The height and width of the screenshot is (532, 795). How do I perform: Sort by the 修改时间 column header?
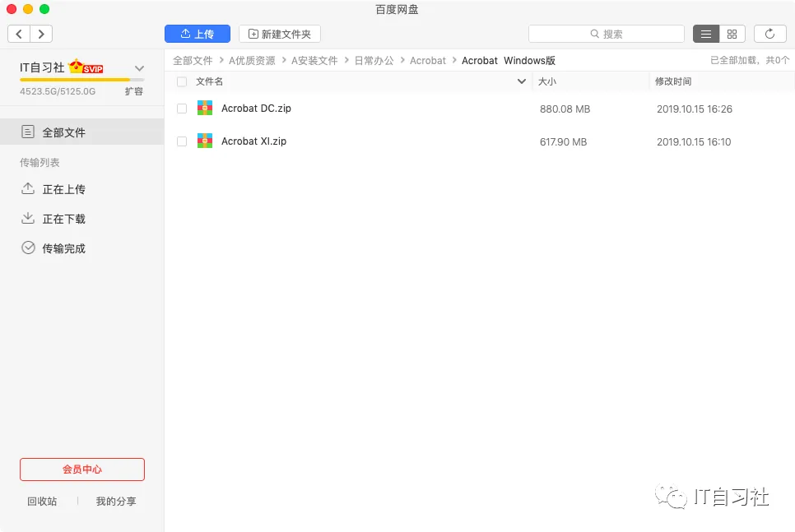pyautogui.click(x=673, y=81)
